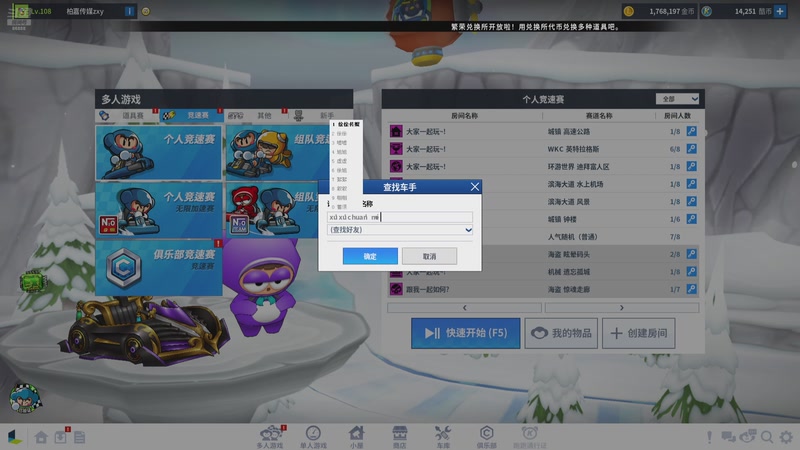800x450 pixels.
Task: Click 创建房间 create room button
Action: [638, 333]
